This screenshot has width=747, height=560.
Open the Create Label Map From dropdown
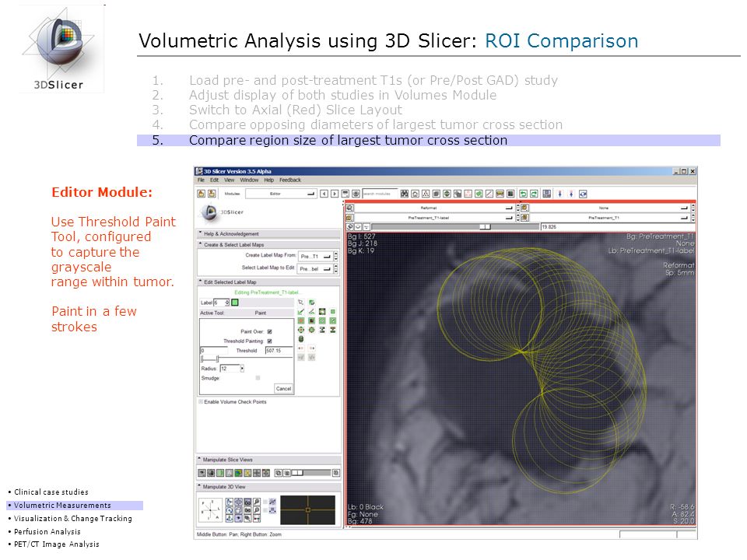coord(315,256)
